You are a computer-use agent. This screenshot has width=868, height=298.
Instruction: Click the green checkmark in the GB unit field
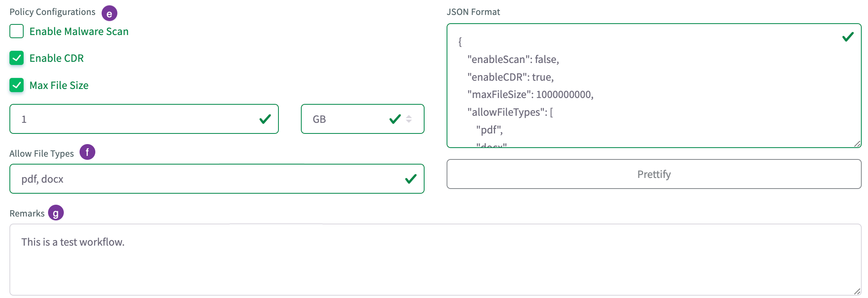tap(395, 119)
